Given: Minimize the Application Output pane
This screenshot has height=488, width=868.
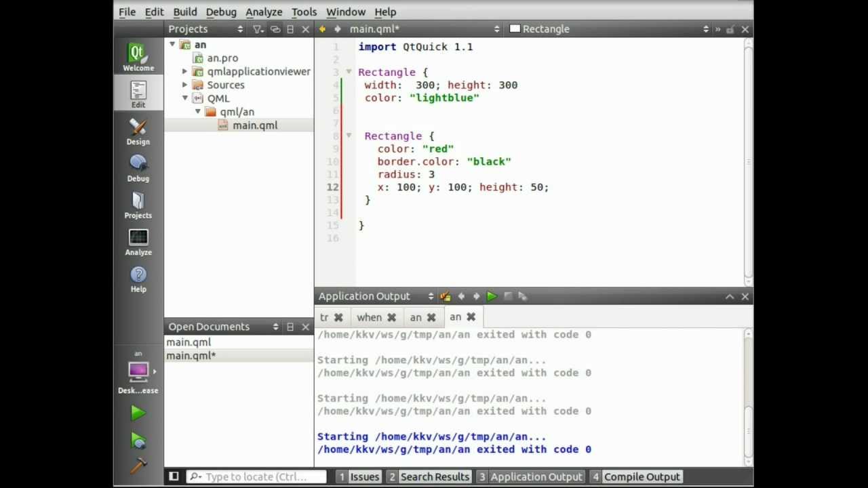Looking at the screenshot, I should (x=730, y=296).
